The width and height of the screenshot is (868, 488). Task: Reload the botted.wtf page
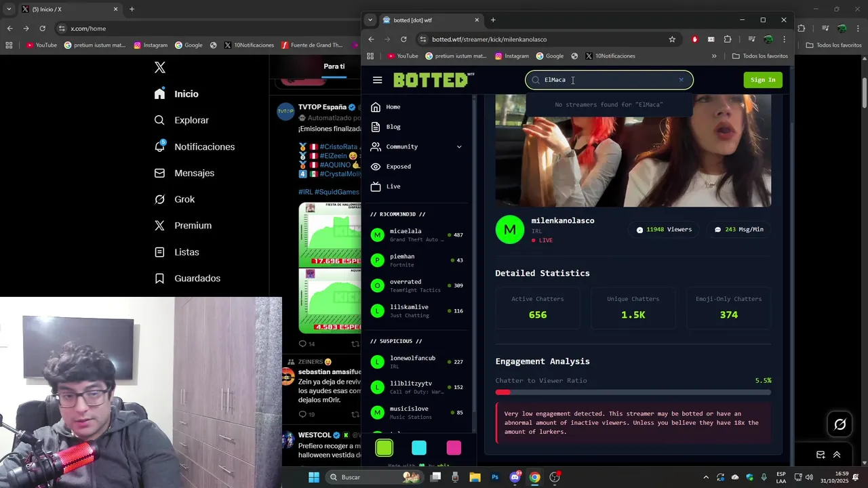click(x=403, y=39)
